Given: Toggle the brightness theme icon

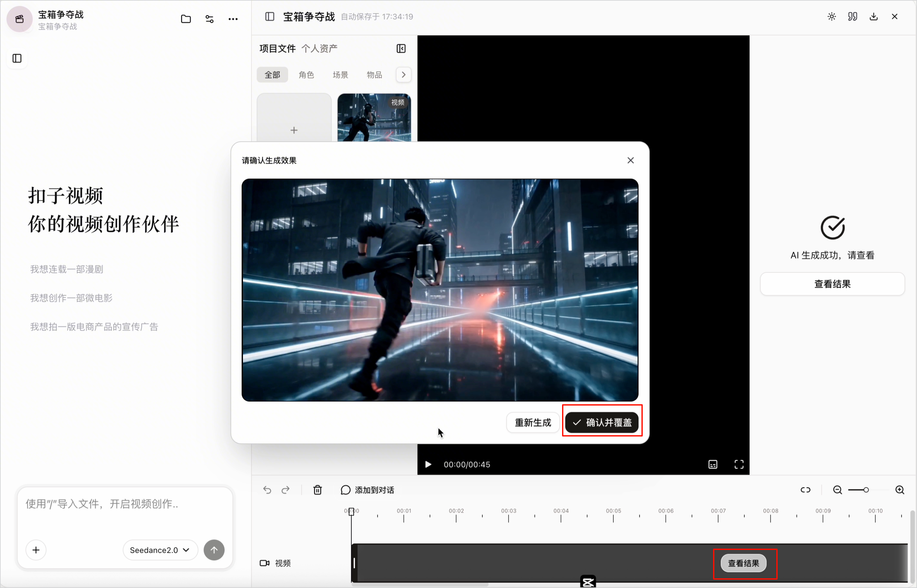Looking at the screenshot, I should [x=832, y=16].
